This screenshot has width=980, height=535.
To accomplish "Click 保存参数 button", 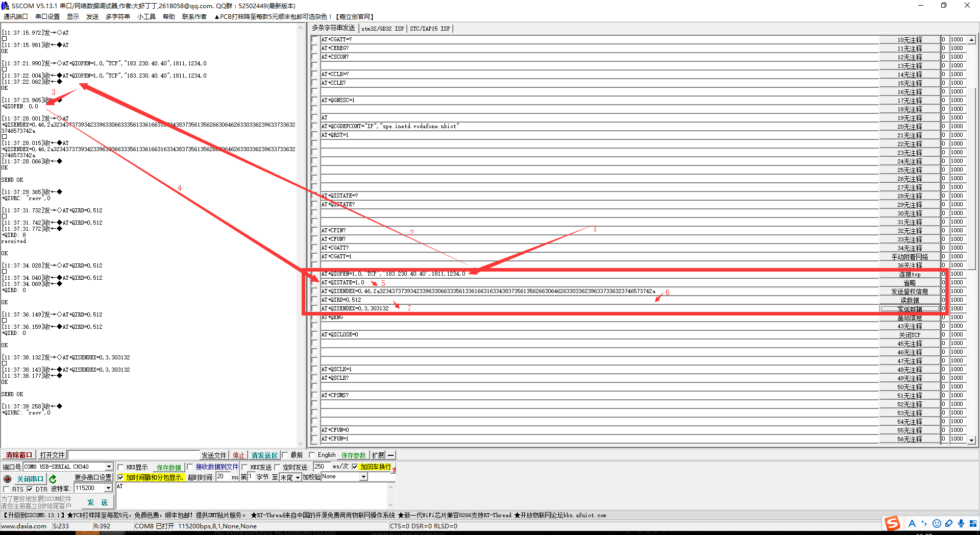I will click(354, 455).
